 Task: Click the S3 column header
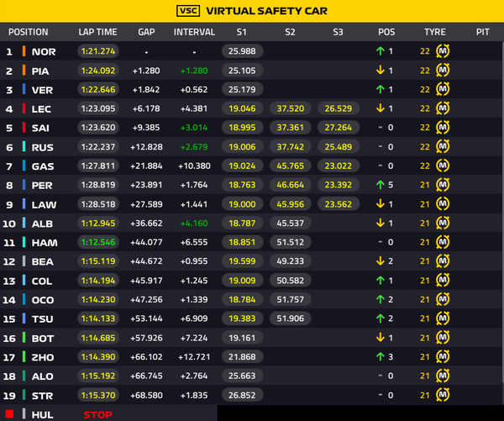[x=338, y=32]
